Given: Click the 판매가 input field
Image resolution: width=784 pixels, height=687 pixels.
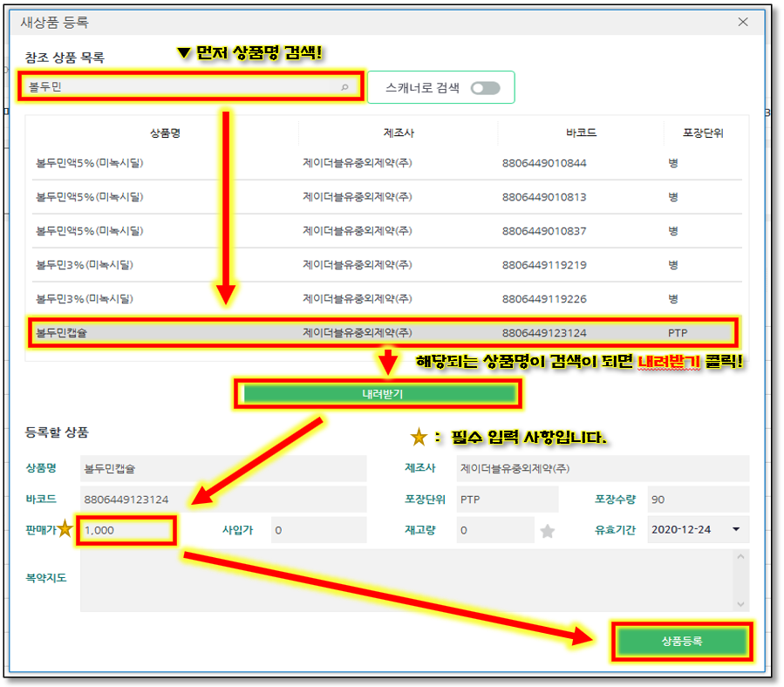Looking at the screenshot, I should pos(126,530).
